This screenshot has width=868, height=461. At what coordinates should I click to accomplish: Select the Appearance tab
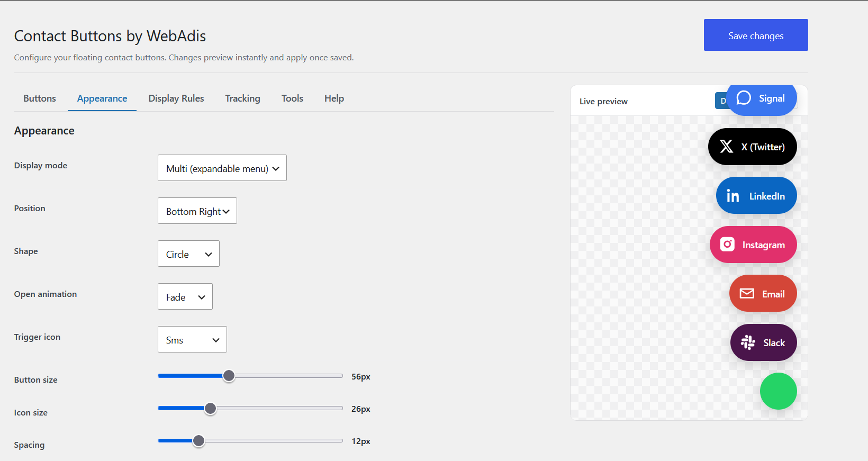click(102, 98)
